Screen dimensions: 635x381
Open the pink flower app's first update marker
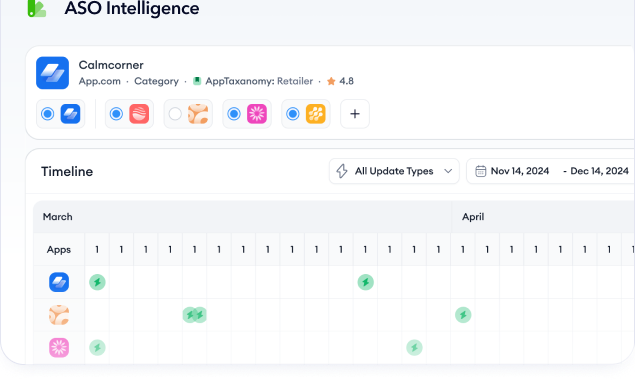(97, 348)
